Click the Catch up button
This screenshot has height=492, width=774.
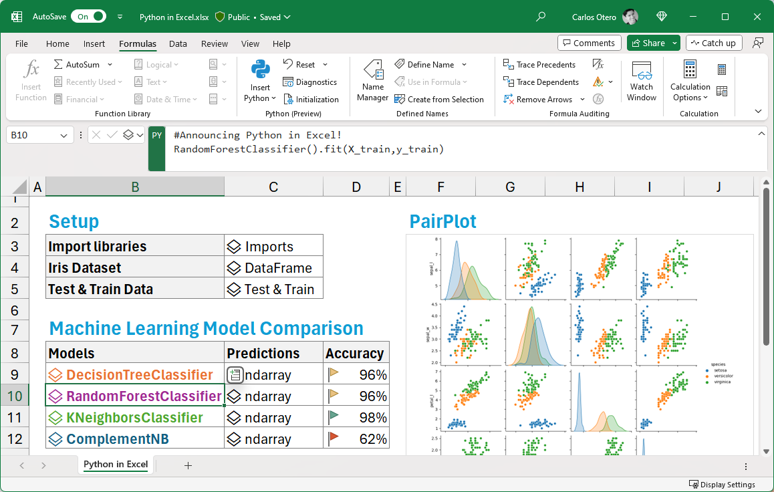[713, 43]
